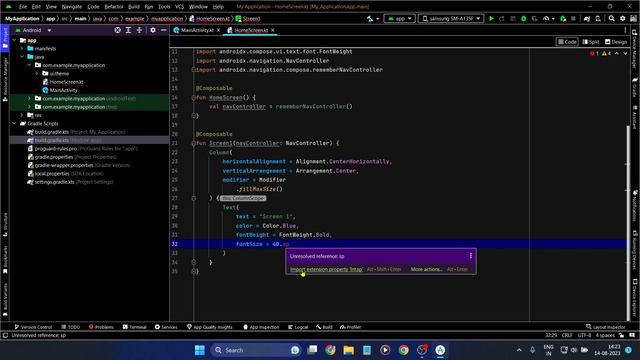640x360 pixels.
Task: Select opened file target icon in project panel
Action: tap(118, 30)
